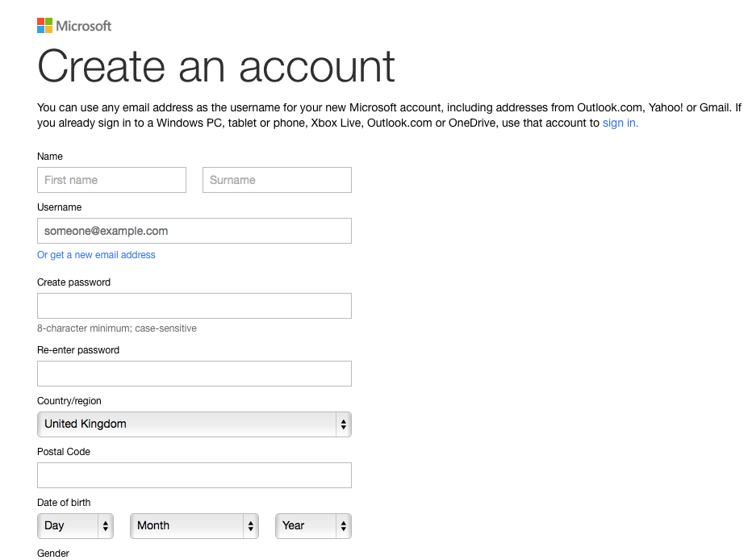
Task: Click the 'Postal Code' label
Action: tap(64, 452)
